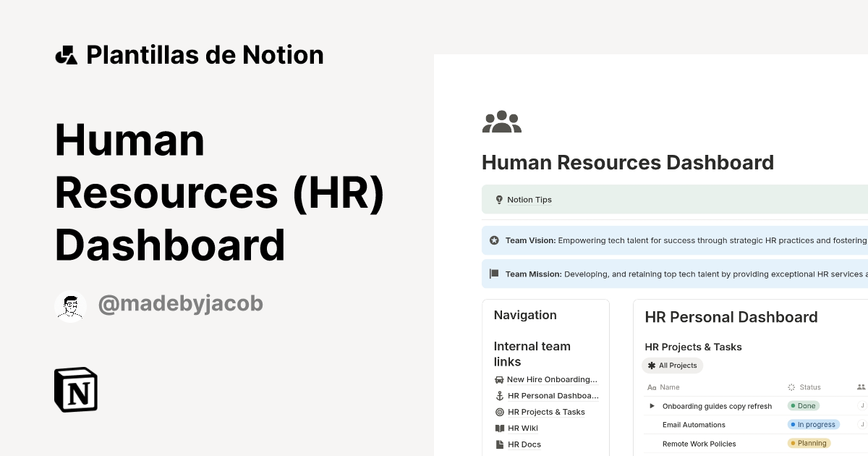The height and width of the screenshot is (456, 868).
Task: Click the Notion logo at bottom left
Action: coord(76,389)
